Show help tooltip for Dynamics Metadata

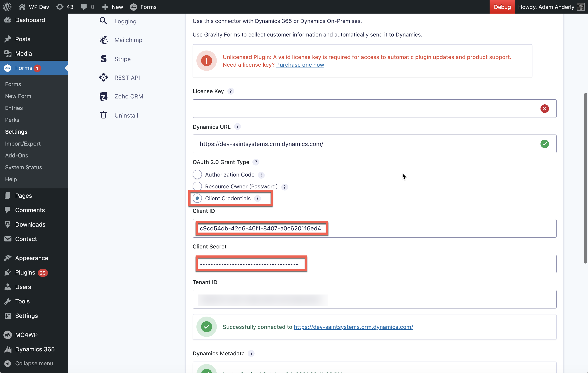tap(251, 353)
